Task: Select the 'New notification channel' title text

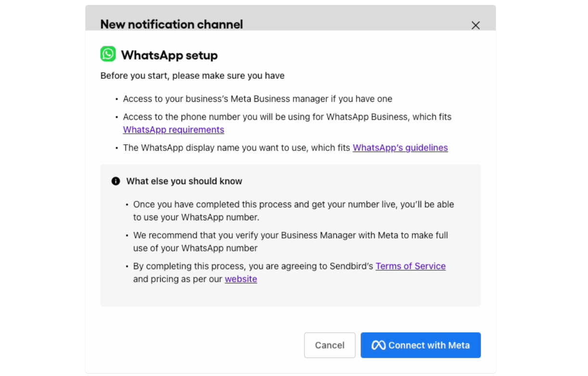Action: coord(171,24)
